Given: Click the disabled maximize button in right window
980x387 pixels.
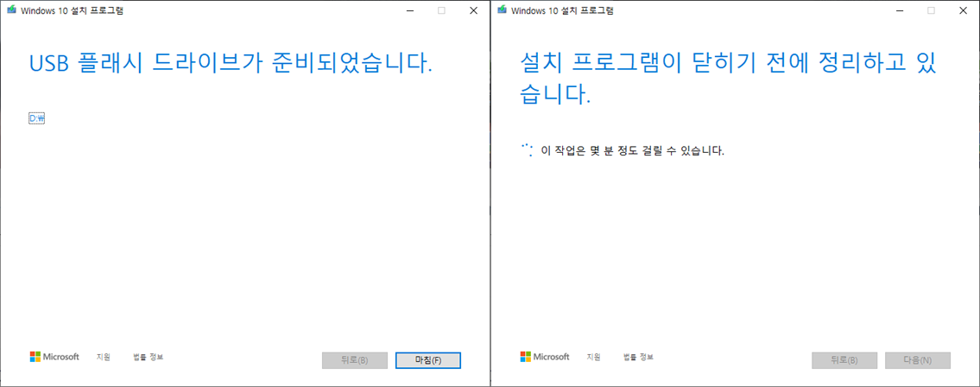Looking at the screenshot, I should 932,10.
